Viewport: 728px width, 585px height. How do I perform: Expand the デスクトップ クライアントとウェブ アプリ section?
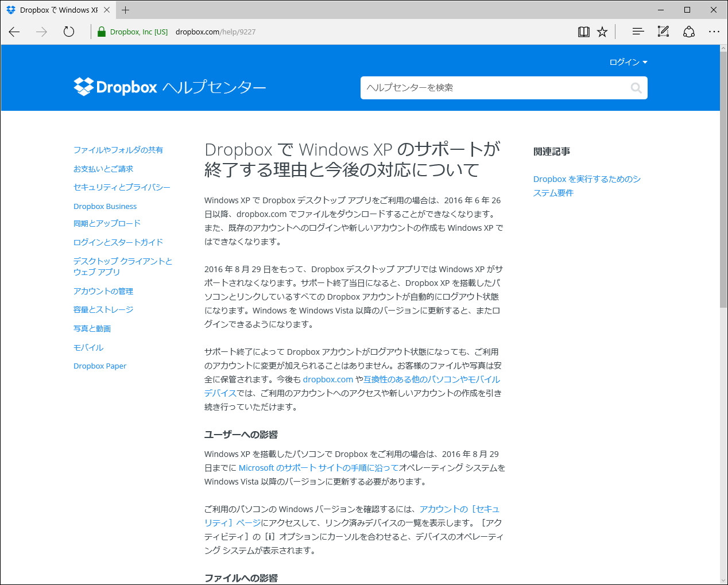(x=122, y=266)
